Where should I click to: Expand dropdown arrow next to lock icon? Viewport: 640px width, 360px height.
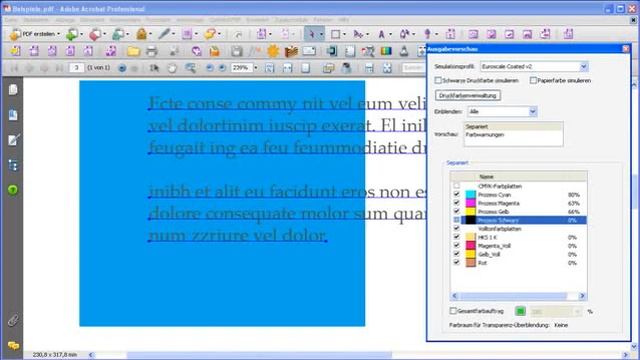(151, 34)
